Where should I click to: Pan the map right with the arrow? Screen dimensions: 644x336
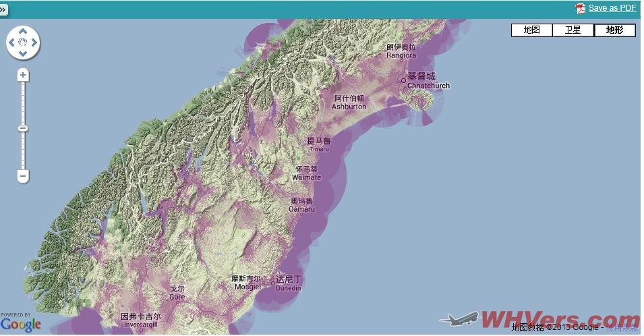click(34, 43)
